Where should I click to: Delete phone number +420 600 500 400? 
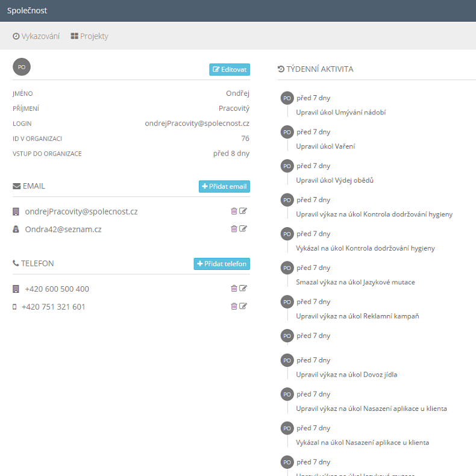234,289
